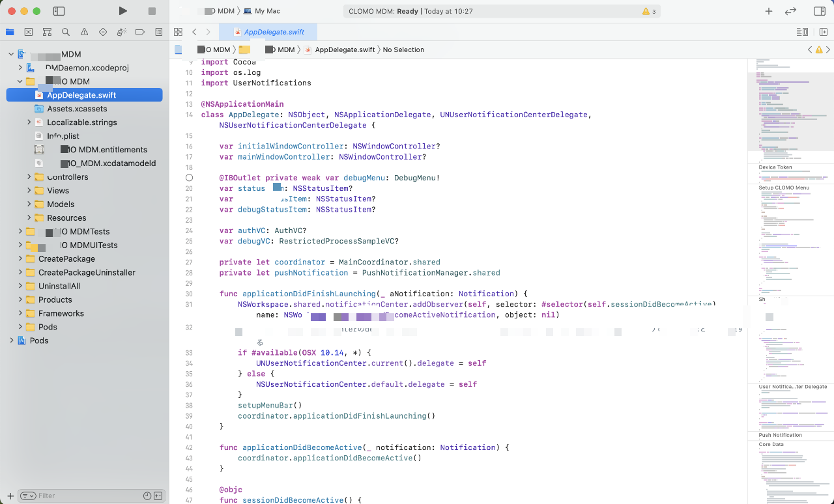Expand the CreatePackage folder
The height and width of the screenshot is (504, 834).
click(20, 259)
